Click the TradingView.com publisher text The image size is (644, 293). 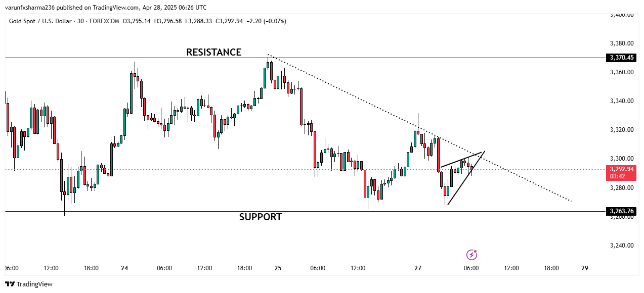(x=116, y=8)
